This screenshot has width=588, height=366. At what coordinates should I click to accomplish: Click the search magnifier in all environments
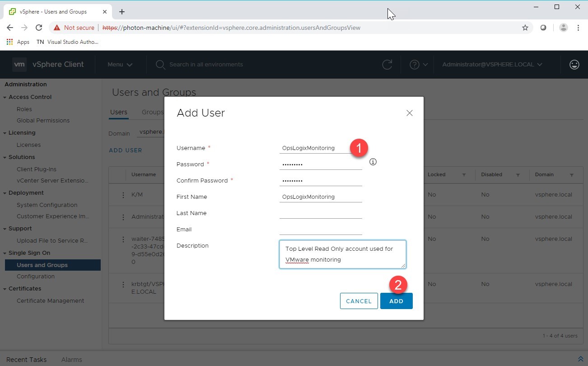[x=160, y=65]
